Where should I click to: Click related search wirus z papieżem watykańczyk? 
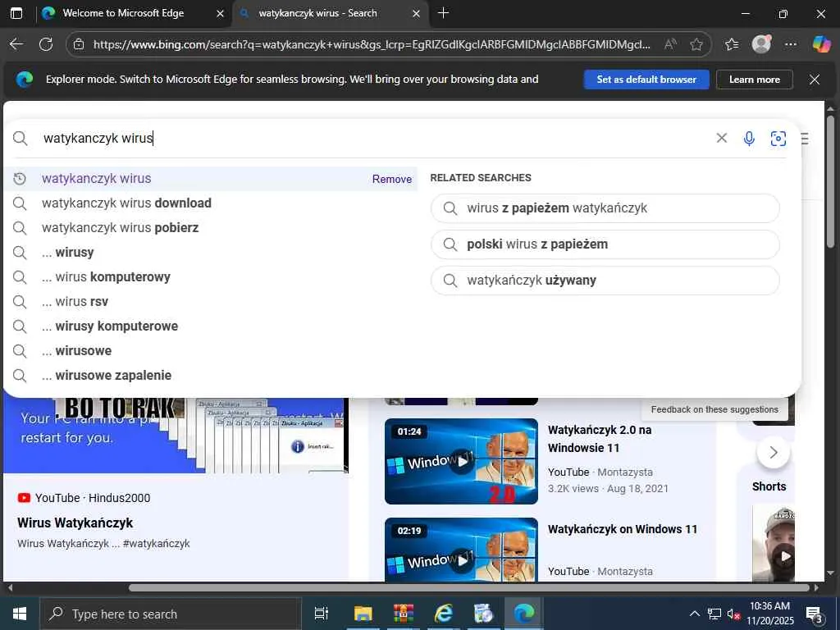[x=605, y=208]
